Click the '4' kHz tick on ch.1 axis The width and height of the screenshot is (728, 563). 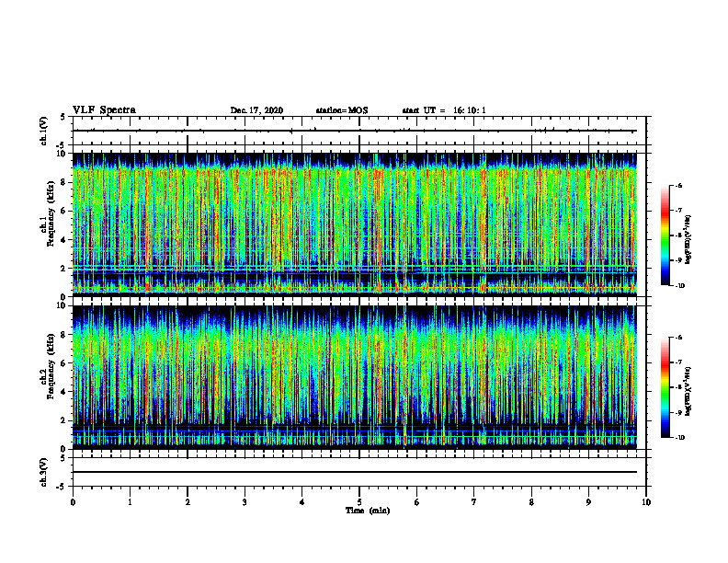pyautogui.click(x=63, y=240)
